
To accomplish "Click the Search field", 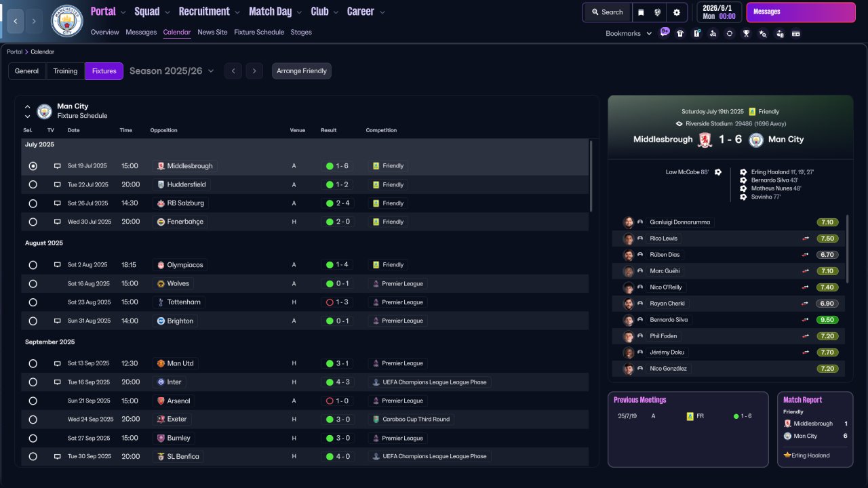I will 607,12.
